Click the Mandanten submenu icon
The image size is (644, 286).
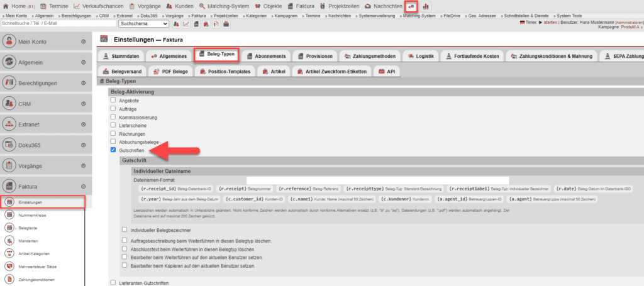pos(9,241)
